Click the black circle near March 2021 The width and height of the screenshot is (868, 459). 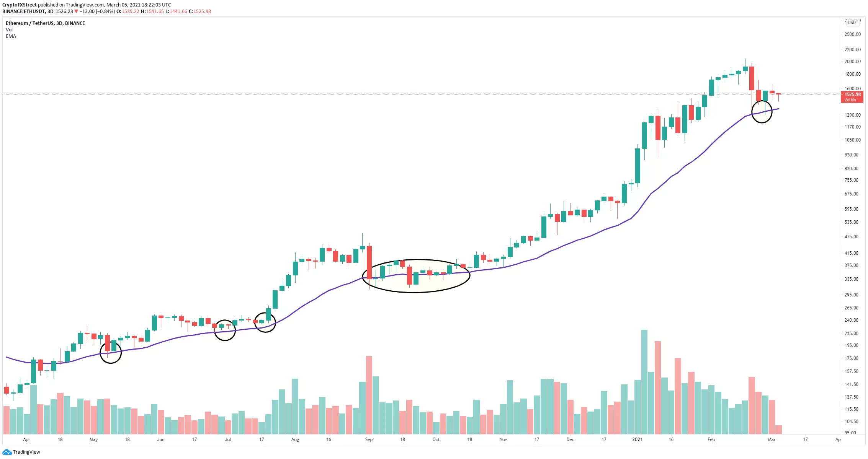point(762,112)
